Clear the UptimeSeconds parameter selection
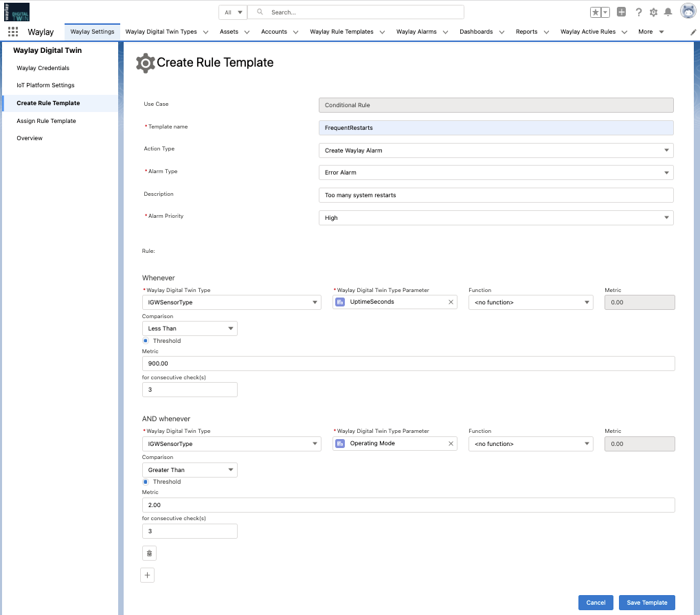This screenshot has height=615, width=700. pos(451,302)
